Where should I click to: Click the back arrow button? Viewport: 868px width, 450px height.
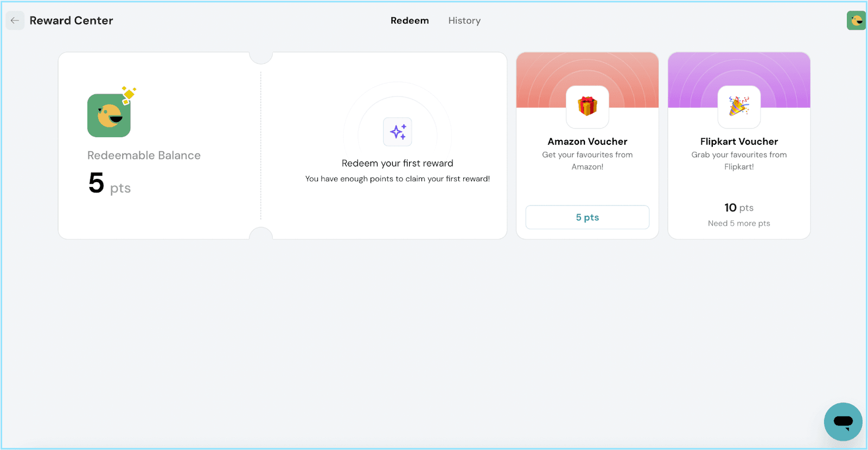(x=15, y=21)
